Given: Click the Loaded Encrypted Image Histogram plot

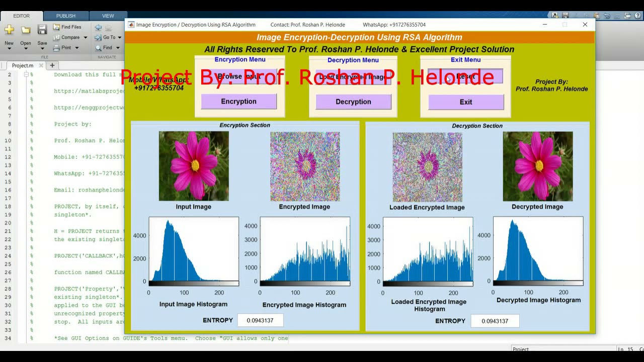Looking at the screenshot, I should (428, 249).
